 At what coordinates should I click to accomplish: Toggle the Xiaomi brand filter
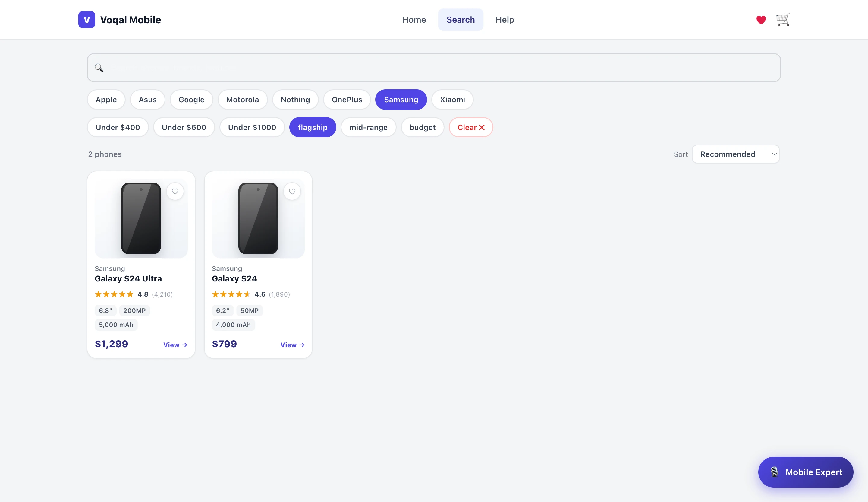452,100
